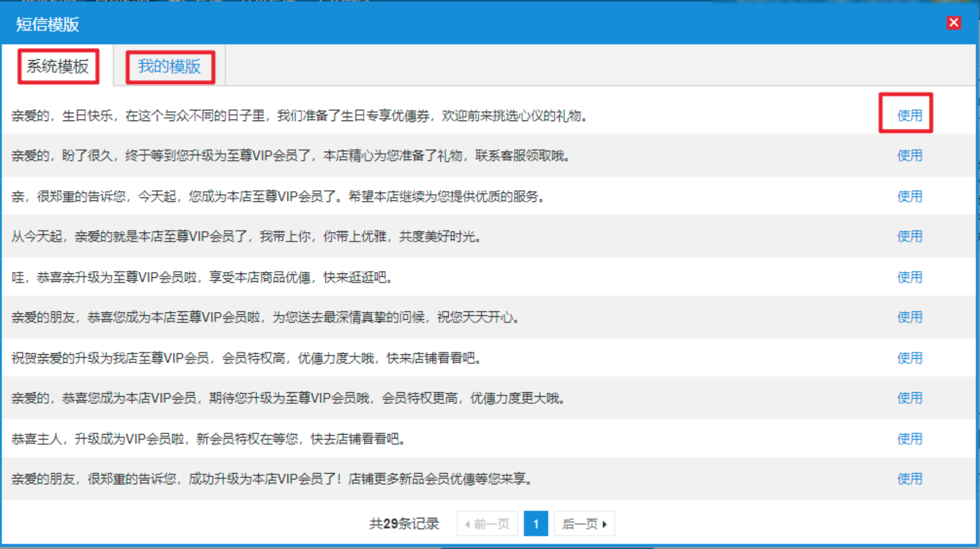
Task: Click the 共29条记录 record count
Action: pos(404,524)
